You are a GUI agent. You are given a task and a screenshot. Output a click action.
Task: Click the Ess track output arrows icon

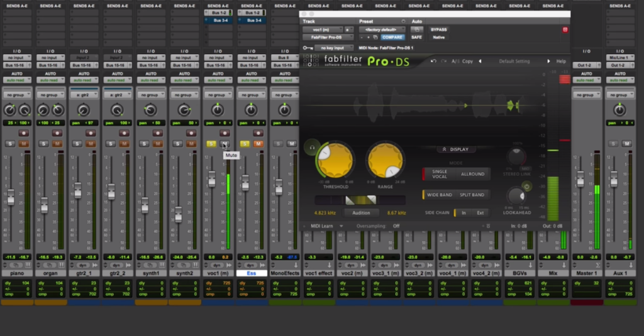(x=262, y=266)
